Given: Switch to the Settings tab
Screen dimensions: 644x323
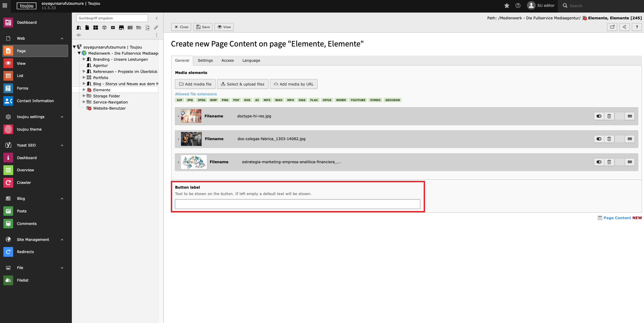Looking at the screenshot, I should point(205,60).
